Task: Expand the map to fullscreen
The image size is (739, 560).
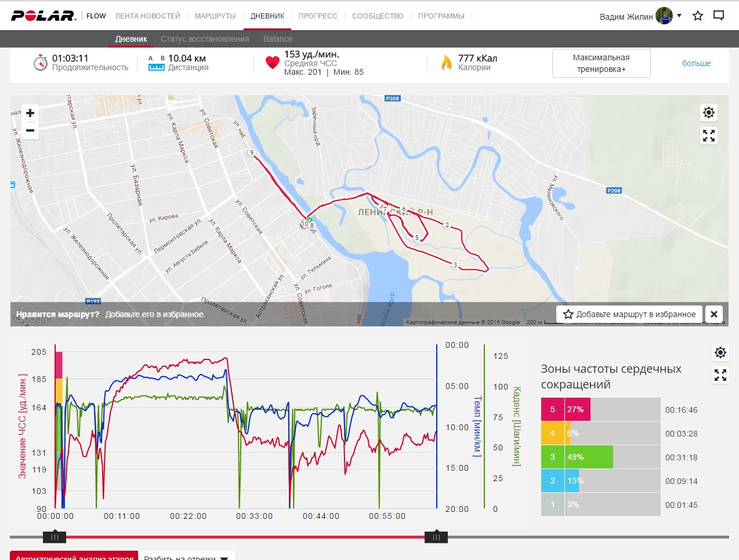Action: (x=709, y=136)
